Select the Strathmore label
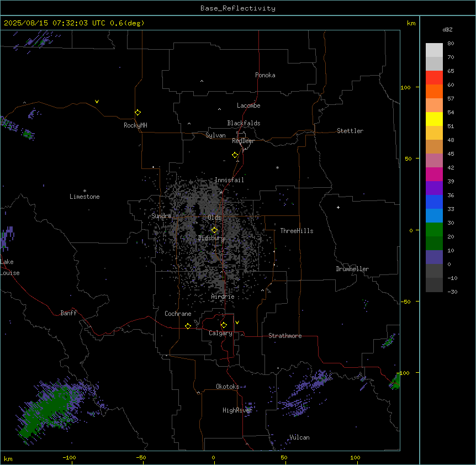Screen dimensions: 476x465 (x=285, y=336)
